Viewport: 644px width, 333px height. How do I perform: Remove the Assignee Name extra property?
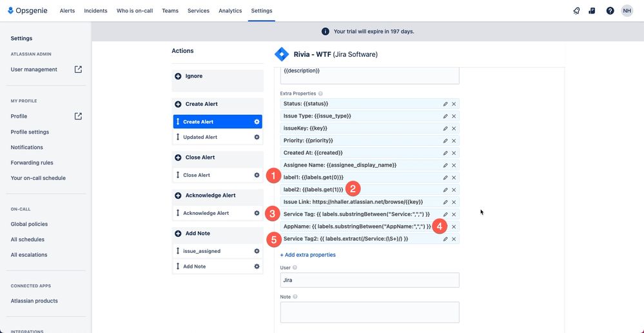click(x=454, y=165)
